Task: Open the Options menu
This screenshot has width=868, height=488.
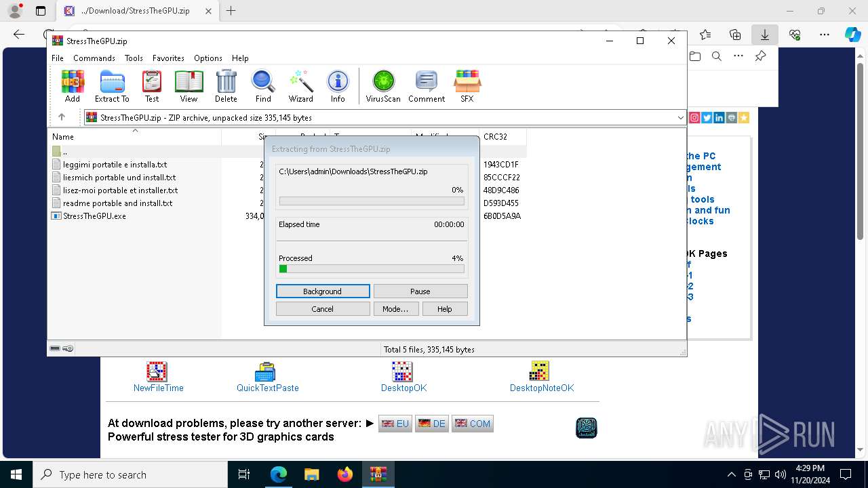Action: tap(208, 58)
